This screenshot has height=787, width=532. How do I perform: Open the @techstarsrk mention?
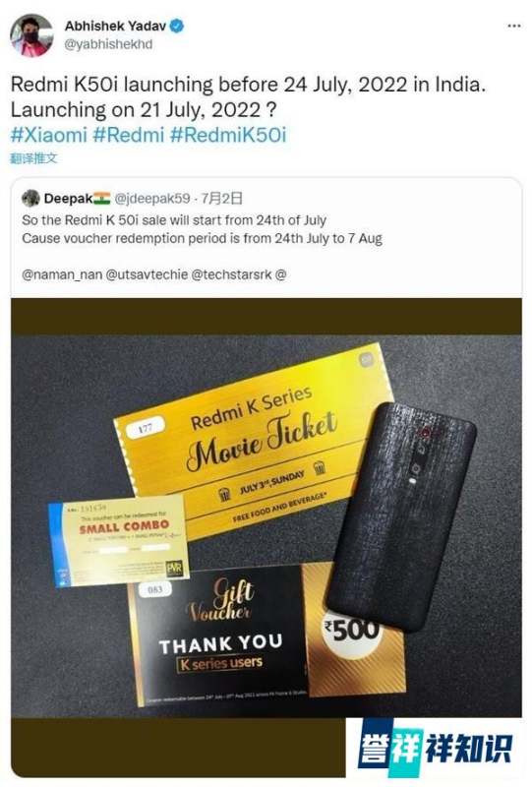[x=232, y=274]
